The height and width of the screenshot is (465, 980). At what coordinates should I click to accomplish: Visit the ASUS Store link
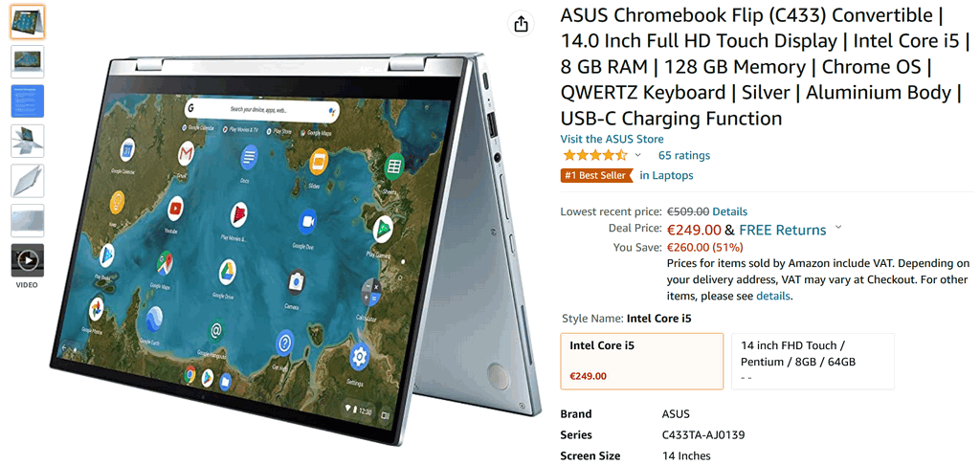coord(612,139)
